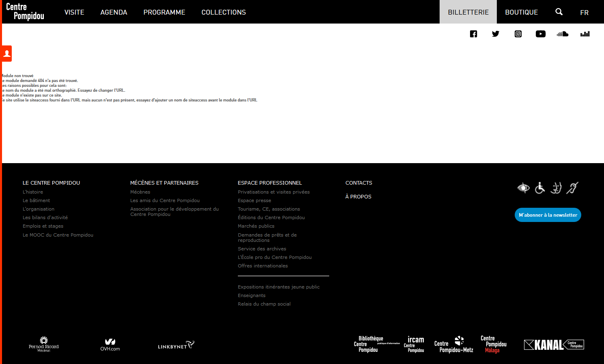Go to BILLETTERIE ticketing tab
Image resolution: width=604 pixels, height=364 pixels.
pyautogui.click(x=468, y=12)
